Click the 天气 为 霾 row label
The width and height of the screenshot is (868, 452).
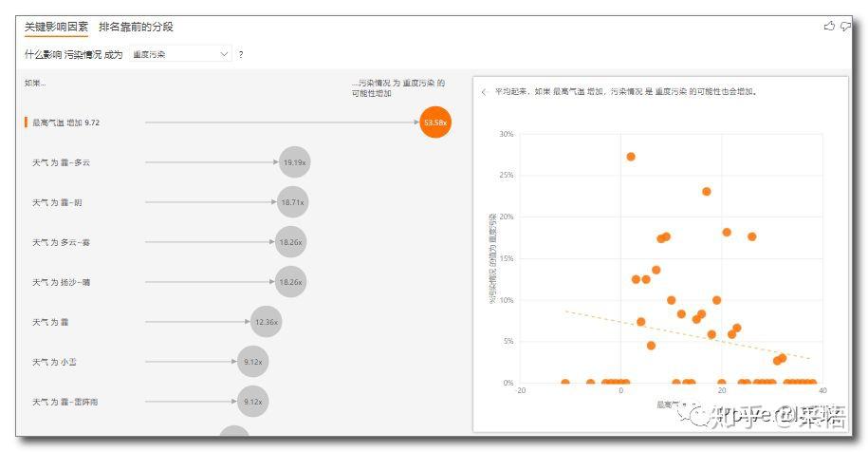[x=50, y=322]
